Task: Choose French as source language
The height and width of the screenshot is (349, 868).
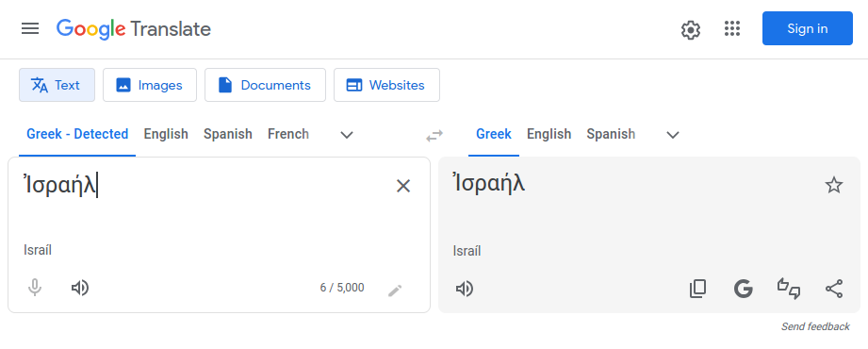Action: coord(288,134)
